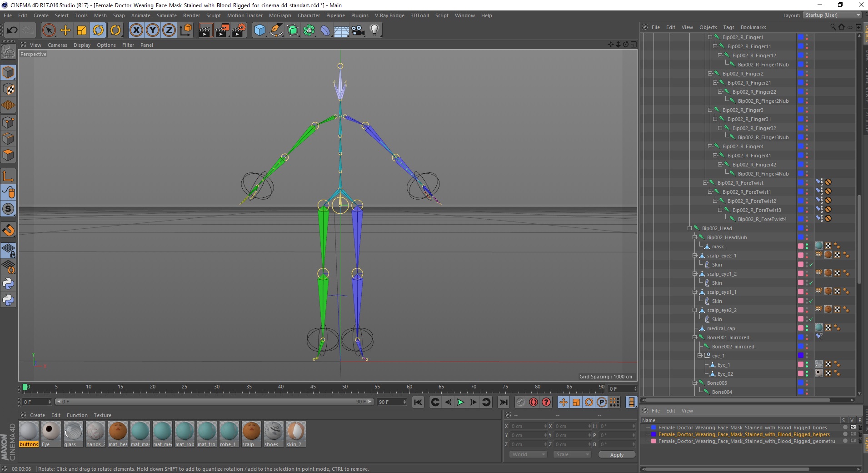Add Cube primitive object
Image resolution: width=868 pixels, height=473 pixels.
(x=259, y=30)
